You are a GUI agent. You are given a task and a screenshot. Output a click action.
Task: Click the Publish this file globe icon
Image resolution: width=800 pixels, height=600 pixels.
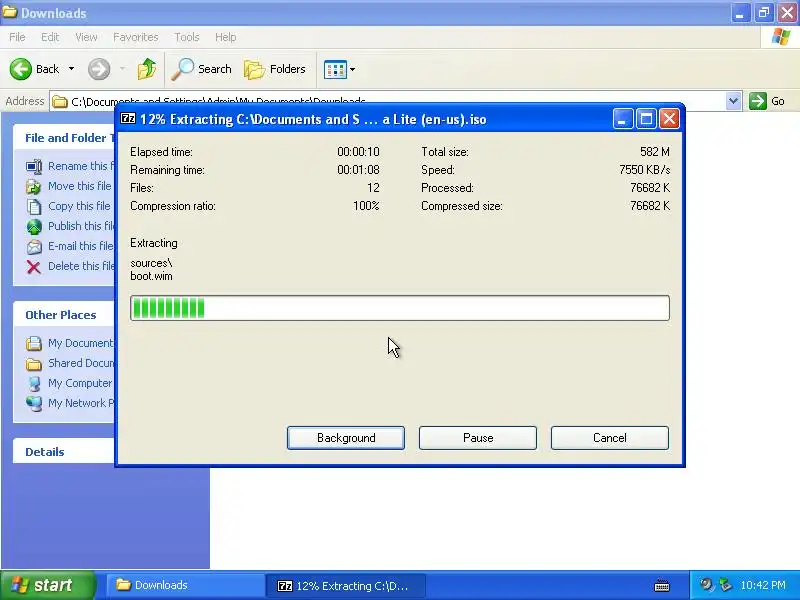pos(34,227)
